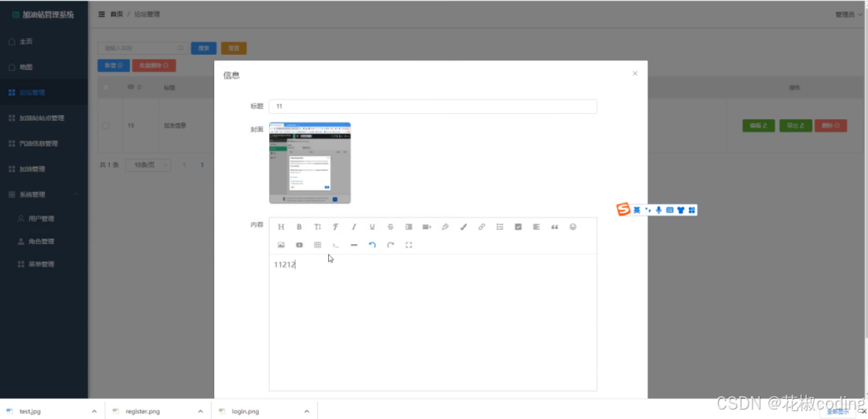The width and height of the screenshot is (868, 419).
Task: Apply heading style in the editor toolbar
Action: (x=281, y=227)
